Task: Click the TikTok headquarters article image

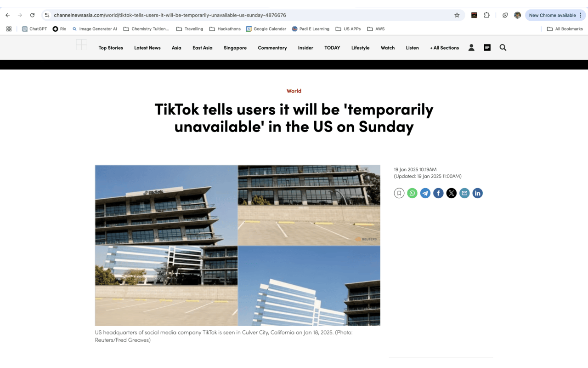Action: tap(237, 245)
